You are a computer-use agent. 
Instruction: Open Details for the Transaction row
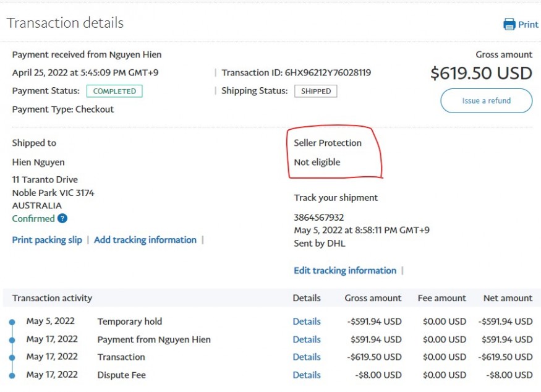pos(307,357)
